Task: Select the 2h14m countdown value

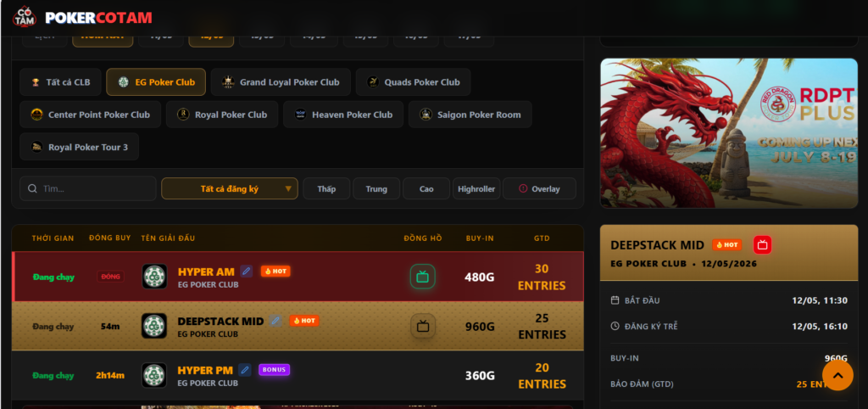Action: [110, 376]
